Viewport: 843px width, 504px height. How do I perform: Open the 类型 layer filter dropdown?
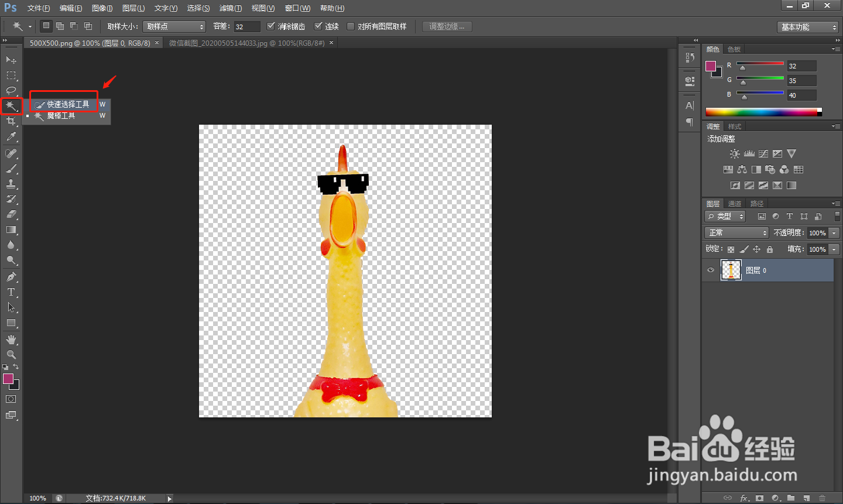click(725, 217)
